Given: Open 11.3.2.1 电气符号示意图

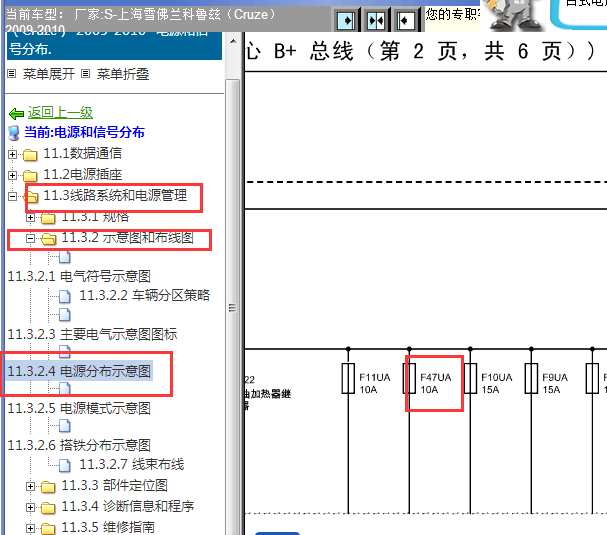Looking at the screenshot, I should (x=79, y=276).
